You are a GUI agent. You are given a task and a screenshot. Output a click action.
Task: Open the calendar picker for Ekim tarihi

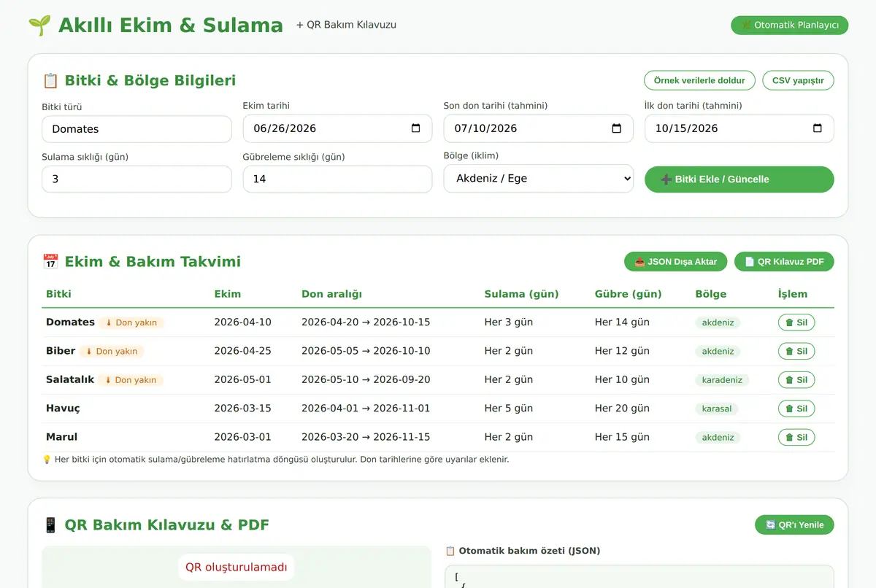pos(416,128)
